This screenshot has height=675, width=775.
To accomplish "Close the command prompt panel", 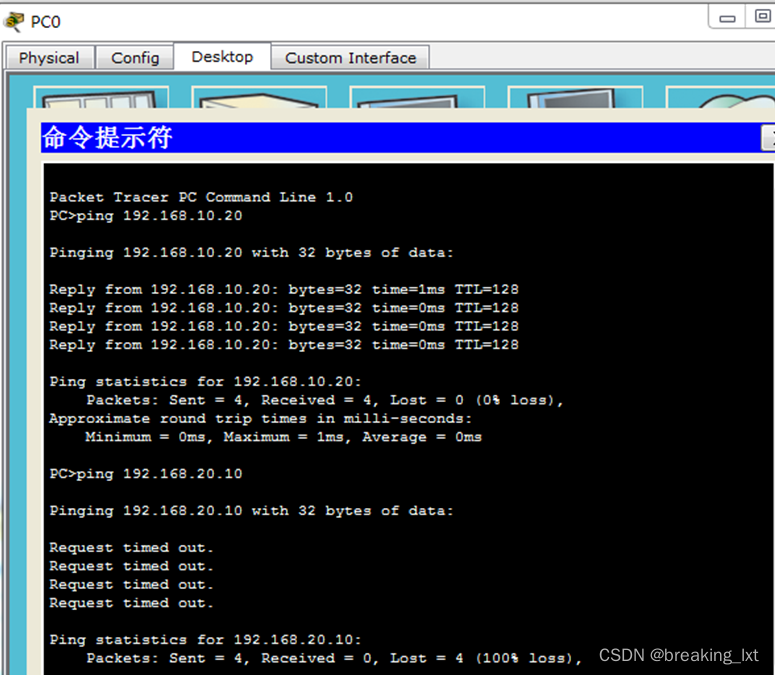I will click(x=769, y=138).
